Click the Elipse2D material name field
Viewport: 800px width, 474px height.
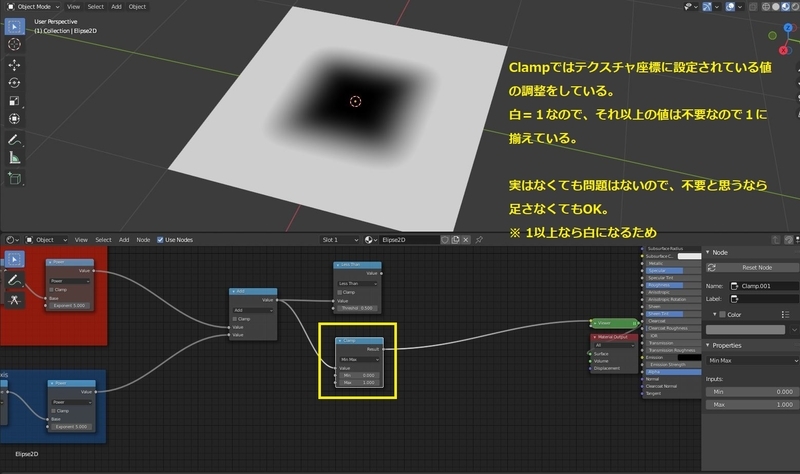409,240
